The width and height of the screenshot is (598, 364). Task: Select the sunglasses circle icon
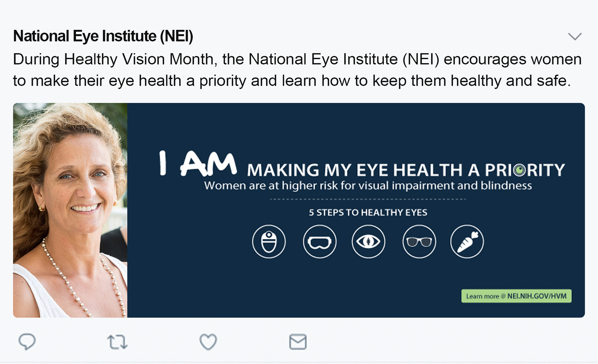(419, 242)
